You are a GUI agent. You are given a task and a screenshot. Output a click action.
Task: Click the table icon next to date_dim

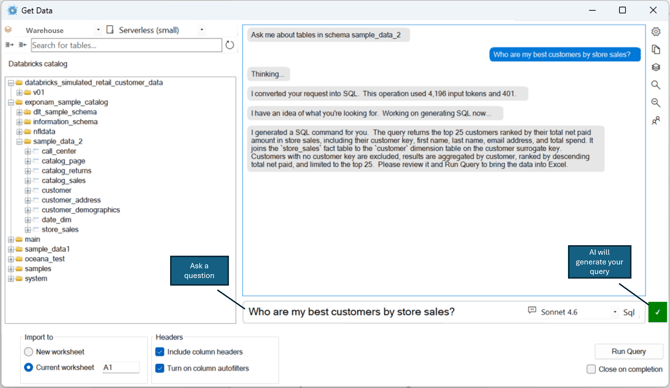click(36, 220)
